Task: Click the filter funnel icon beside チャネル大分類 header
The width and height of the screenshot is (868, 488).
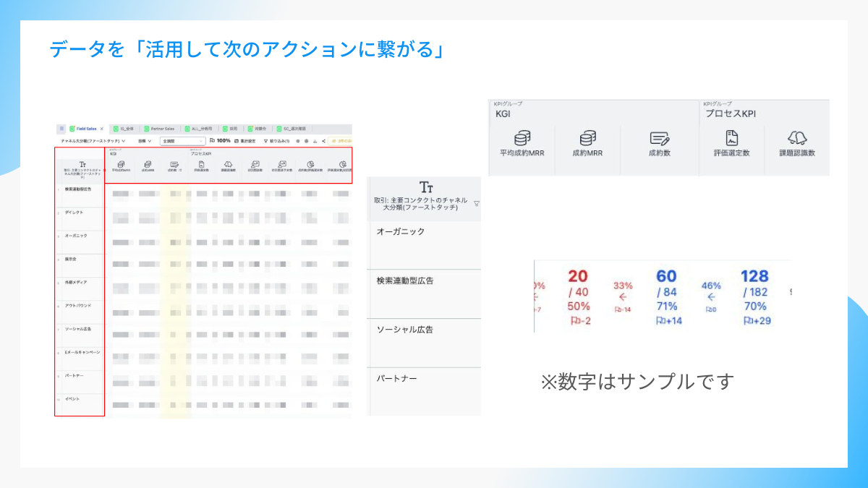Action: tap(476, 204)
